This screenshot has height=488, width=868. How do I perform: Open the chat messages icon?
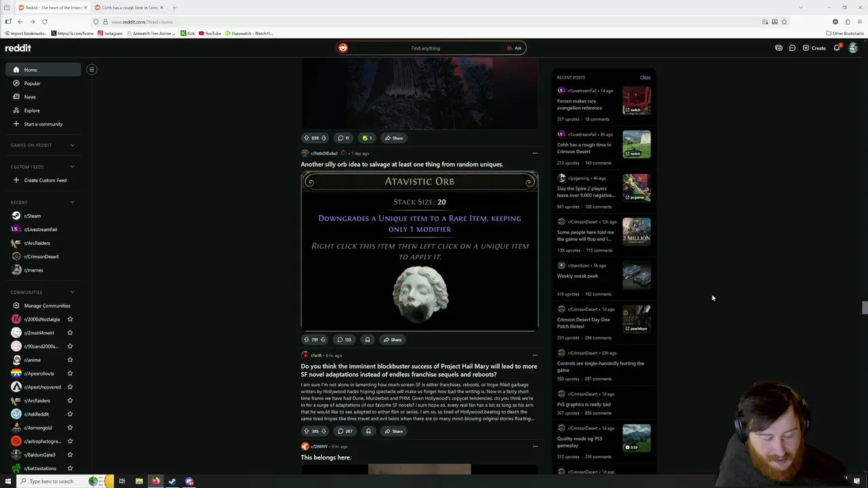click(792, 48)
